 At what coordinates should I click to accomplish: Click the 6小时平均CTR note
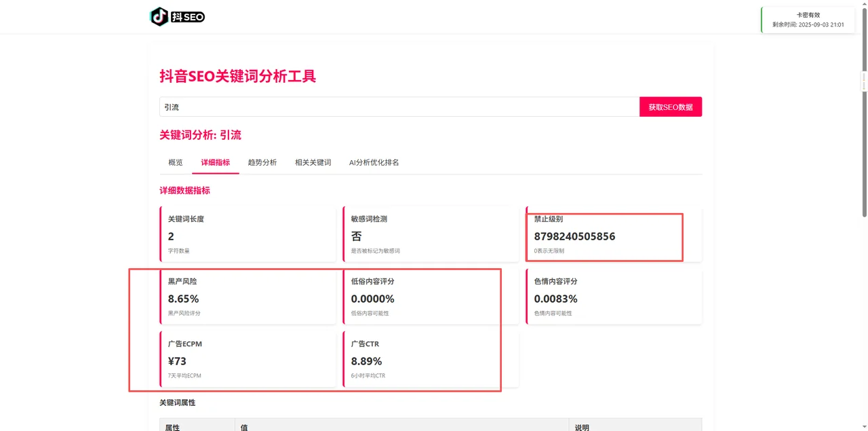pos(368,376)
